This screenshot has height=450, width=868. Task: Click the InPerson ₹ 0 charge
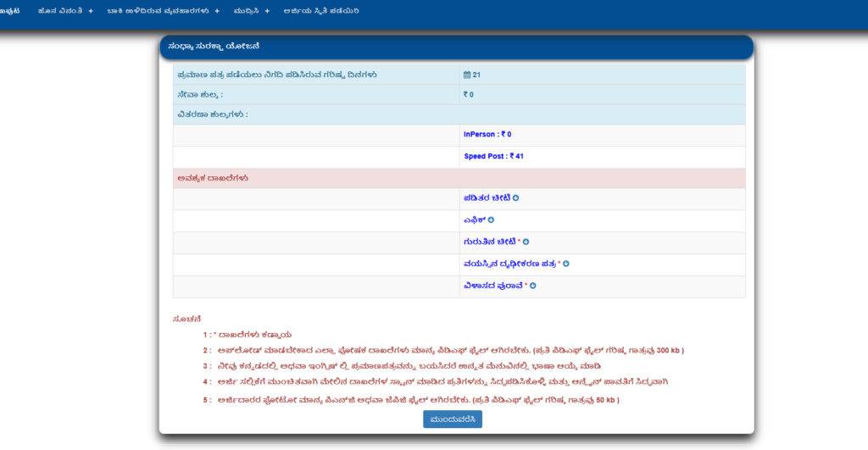(x=487, y=135)
